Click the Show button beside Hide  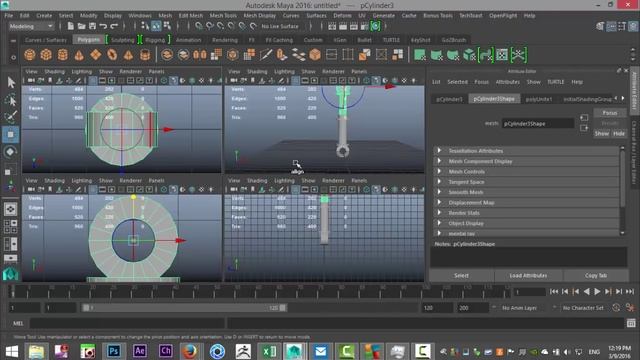[x=602, y=133]
